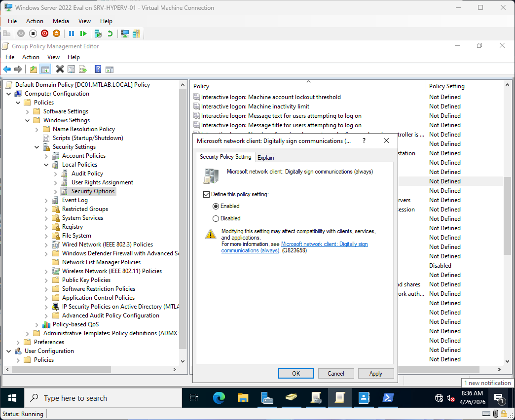Screen dimensions: 515x420
Task: Click the 1 new notification tooltip
Action: tap(487, 383)
